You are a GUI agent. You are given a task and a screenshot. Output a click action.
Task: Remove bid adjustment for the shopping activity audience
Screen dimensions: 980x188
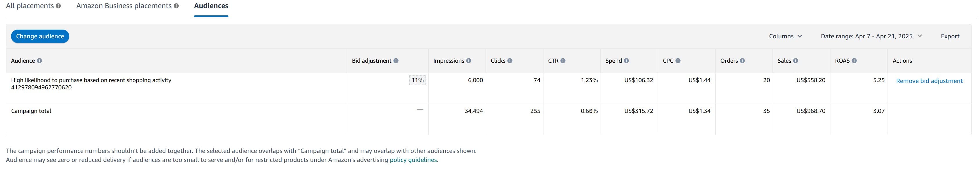point(930,81)
